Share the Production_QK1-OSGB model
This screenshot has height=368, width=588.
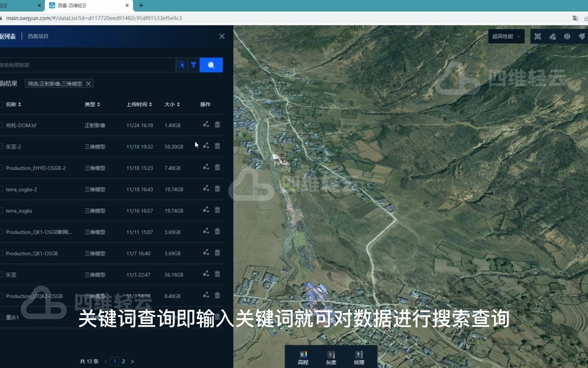(x=206, y=252)
